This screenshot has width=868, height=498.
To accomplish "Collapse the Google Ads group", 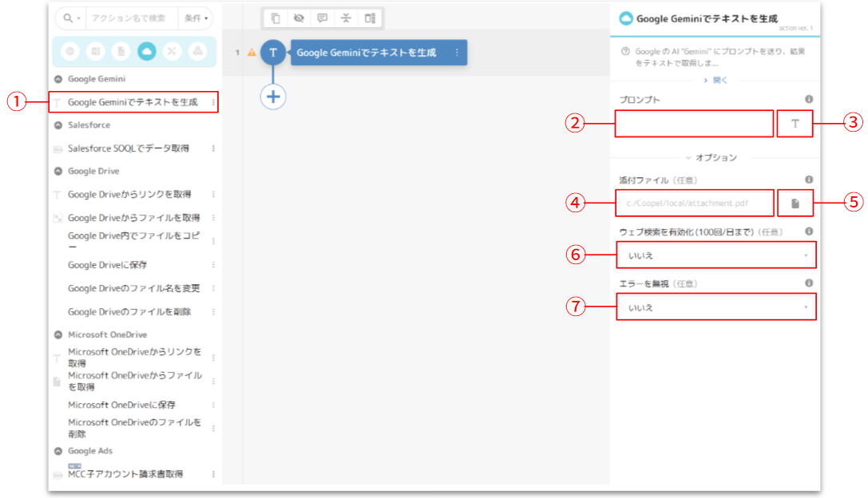I will pos(58,451).
